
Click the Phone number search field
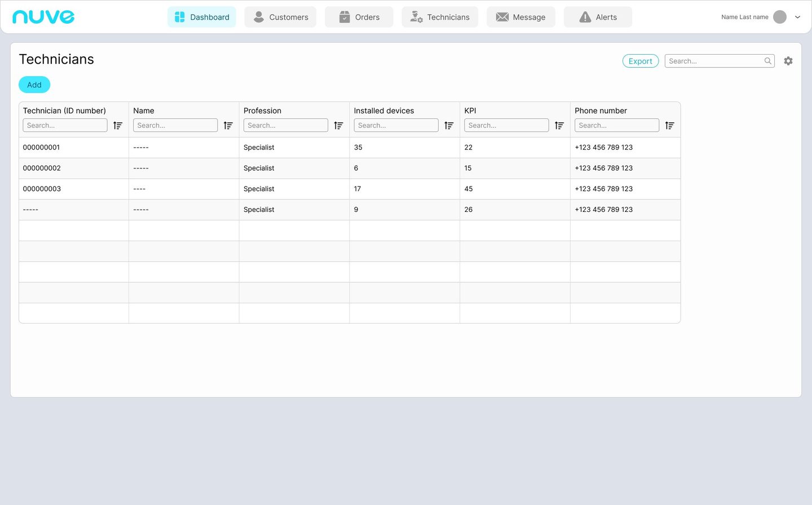[617, 125]
